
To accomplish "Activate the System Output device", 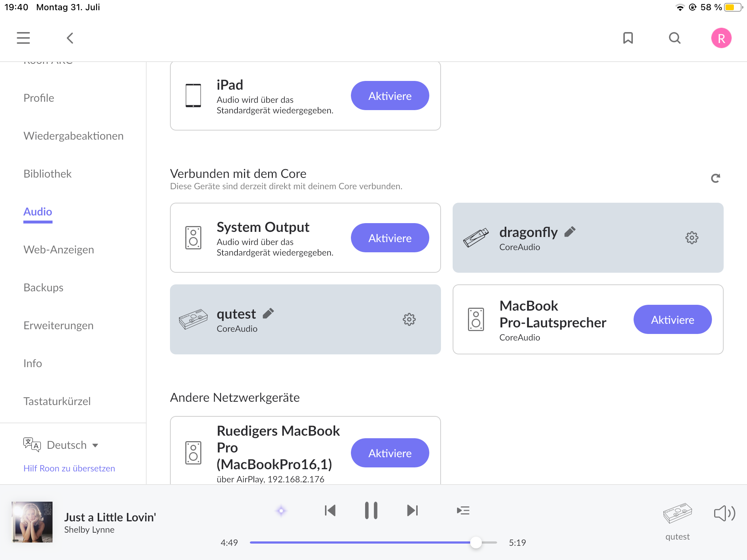I will (390, 238).
